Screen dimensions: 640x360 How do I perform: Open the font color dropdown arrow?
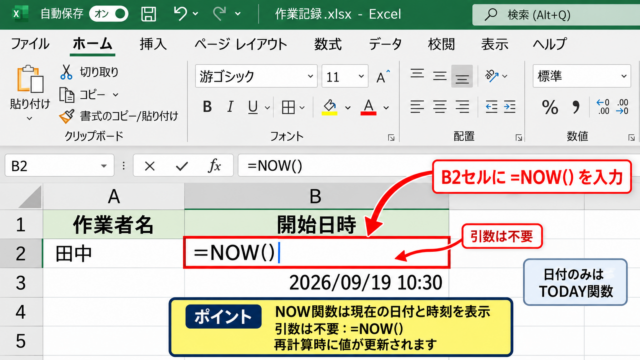386,108
